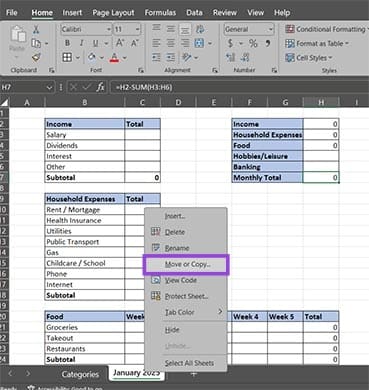The width and height of the screenshot is (369, 390).
Task: Switch to the Categories sheet tab
Action: (80, 374)
